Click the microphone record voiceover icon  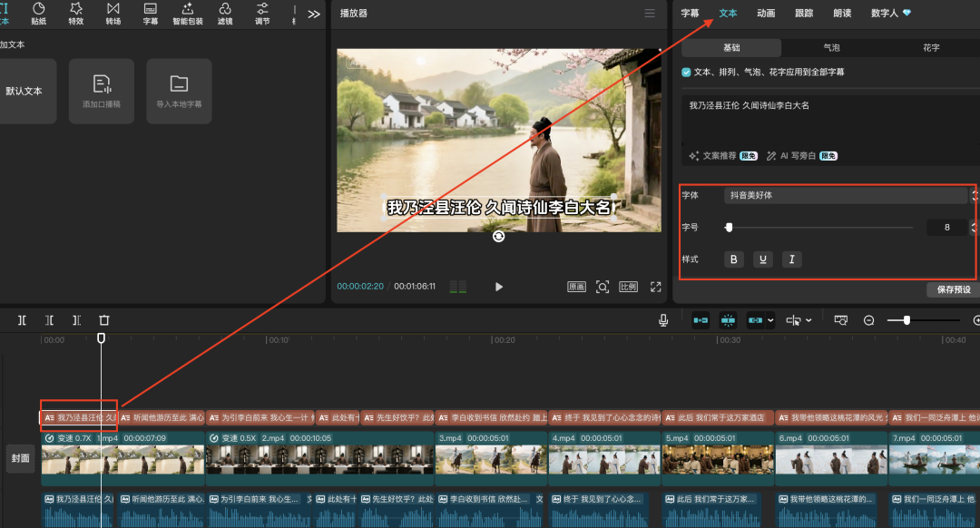click(x=664, y=320)
